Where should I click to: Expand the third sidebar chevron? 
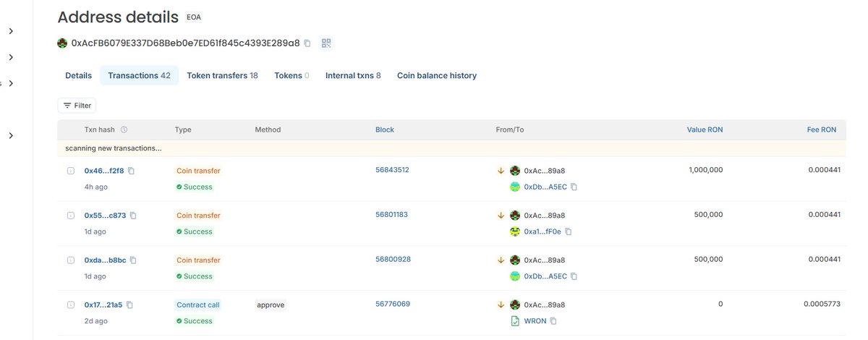pos(11,83)
